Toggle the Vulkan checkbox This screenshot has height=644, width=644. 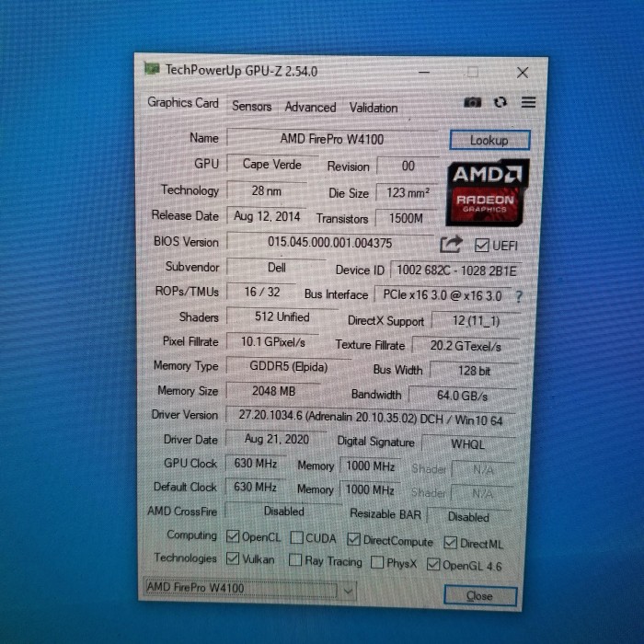coord(233,559)
